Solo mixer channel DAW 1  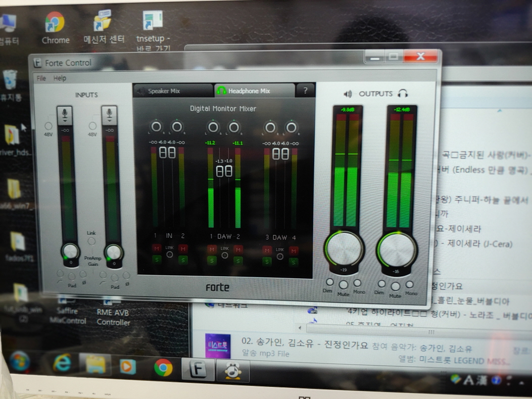coord(212,261)
